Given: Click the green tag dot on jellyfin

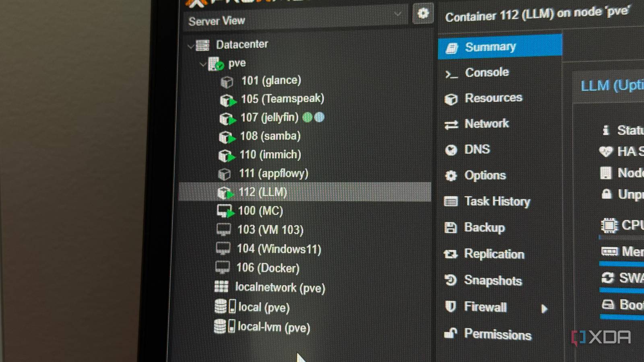Looking at the screenshot, I should coord(308,117).
